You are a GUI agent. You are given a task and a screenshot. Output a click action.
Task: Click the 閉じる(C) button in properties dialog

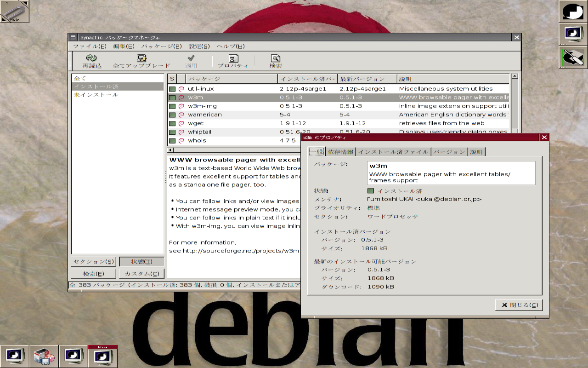[x=519, y=305]
